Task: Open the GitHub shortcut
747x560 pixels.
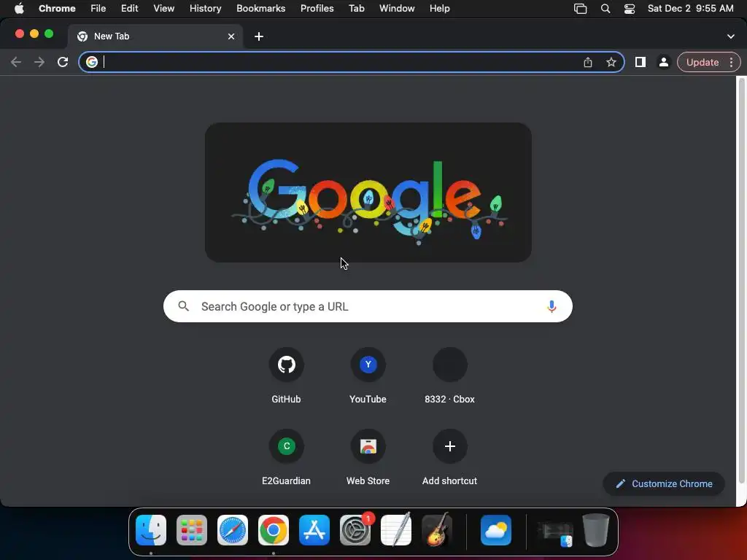Action: tap(286, 376)
